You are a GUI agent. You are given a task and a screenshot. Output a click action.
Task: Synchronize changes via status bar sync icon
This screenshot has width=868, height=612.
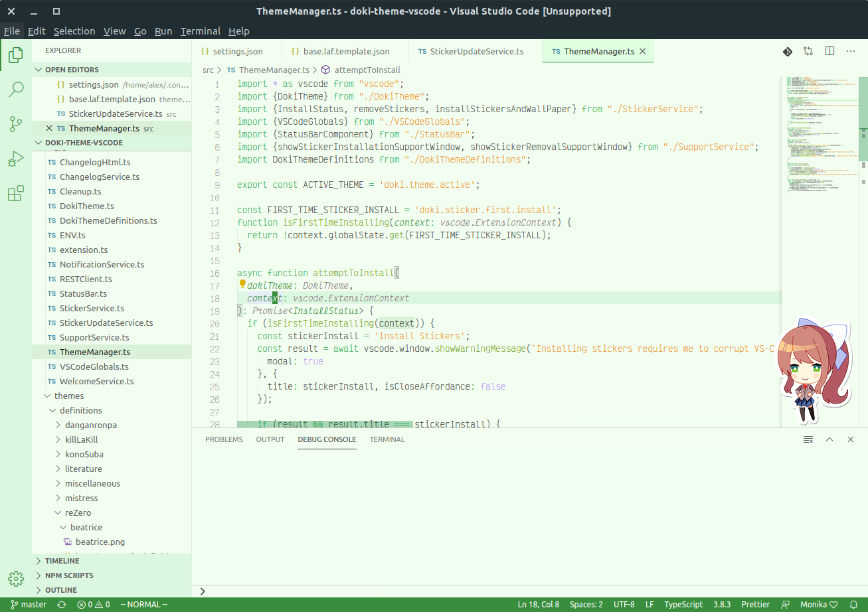tap(62, 605)
